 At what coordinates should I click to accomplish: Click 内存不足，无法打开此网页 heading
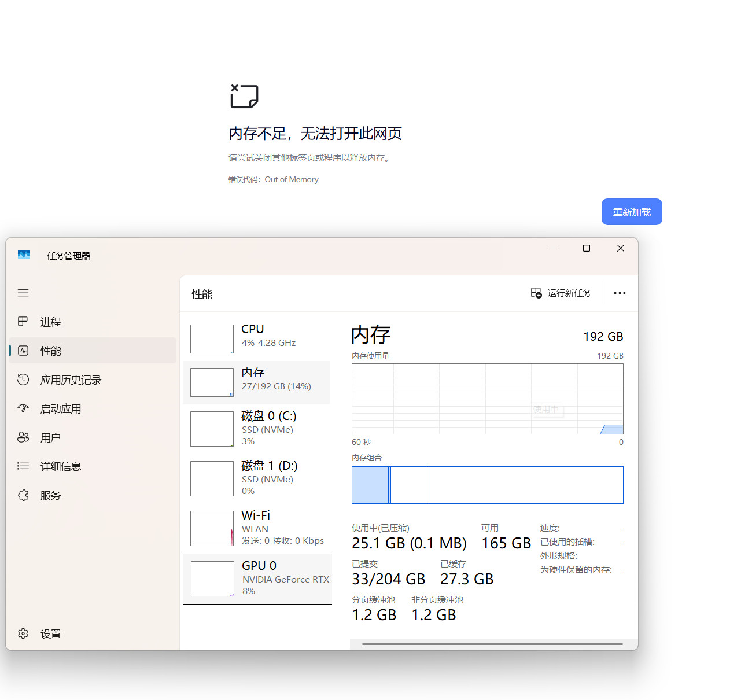click(315, 134)
